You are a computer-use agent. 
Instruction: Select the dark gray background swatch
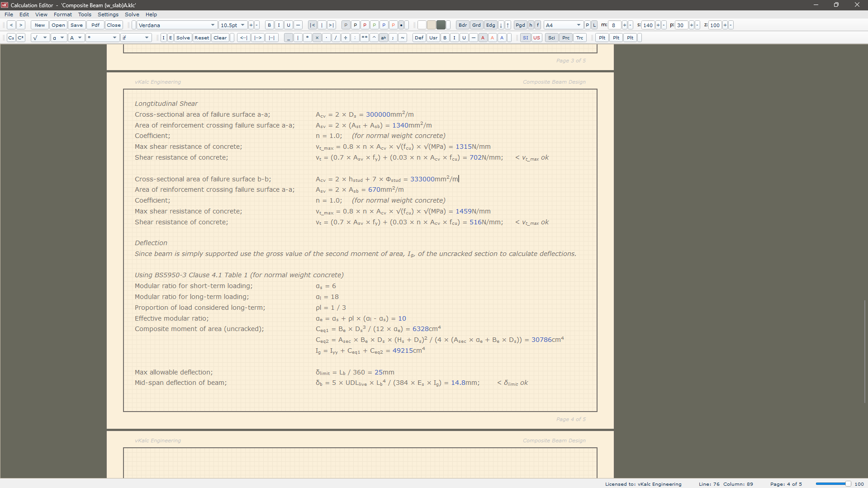(x=441, y=25)
